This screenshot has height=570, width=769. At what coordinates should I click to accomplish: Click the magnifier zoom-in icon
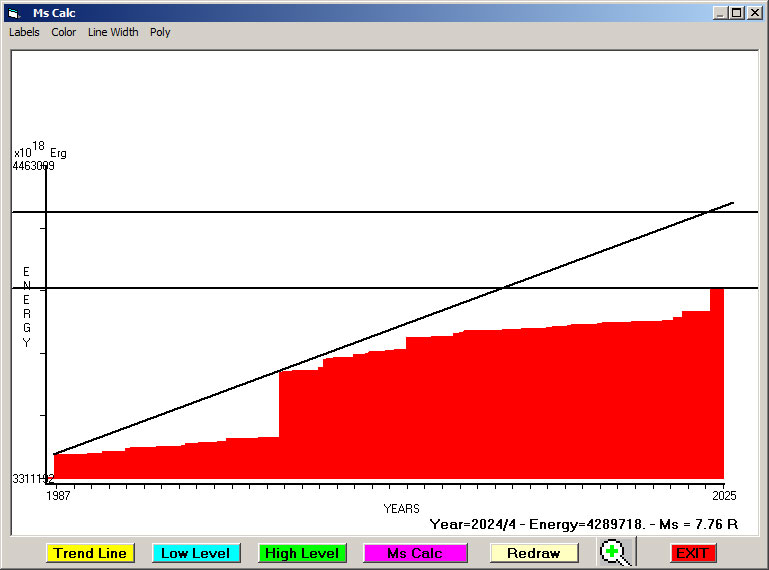(616, 552)
